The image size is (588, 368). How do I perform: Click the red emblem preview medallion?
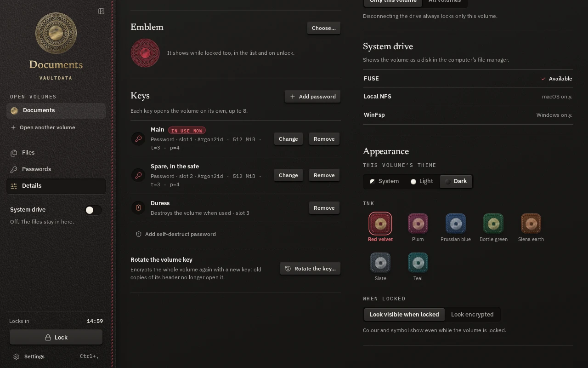[x=145, y=53]
